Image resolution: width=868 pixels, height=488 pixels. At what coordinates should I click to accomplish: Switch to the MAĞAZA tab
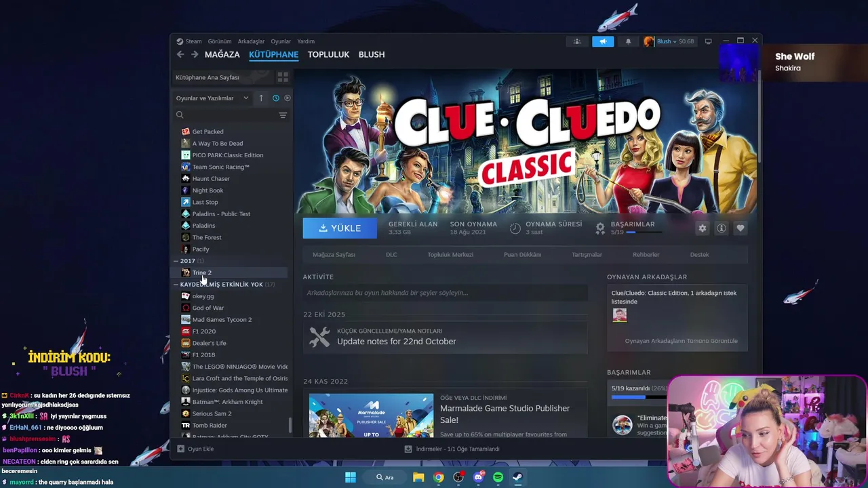pos(222,54)
